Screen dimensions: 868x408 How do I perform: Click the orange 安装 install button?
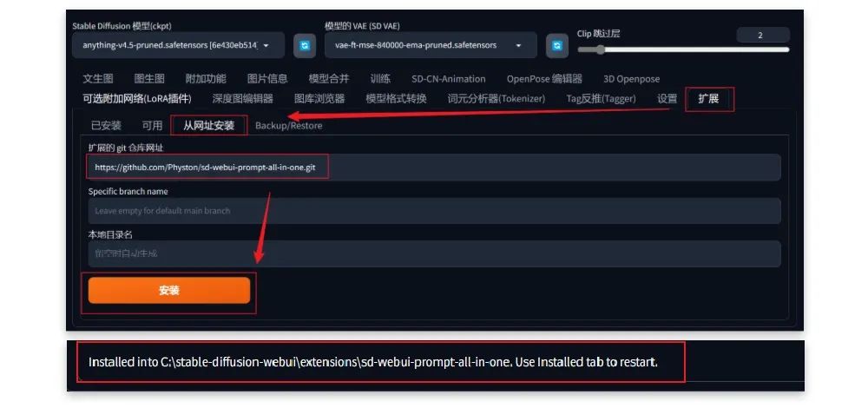tap(169, 291)
